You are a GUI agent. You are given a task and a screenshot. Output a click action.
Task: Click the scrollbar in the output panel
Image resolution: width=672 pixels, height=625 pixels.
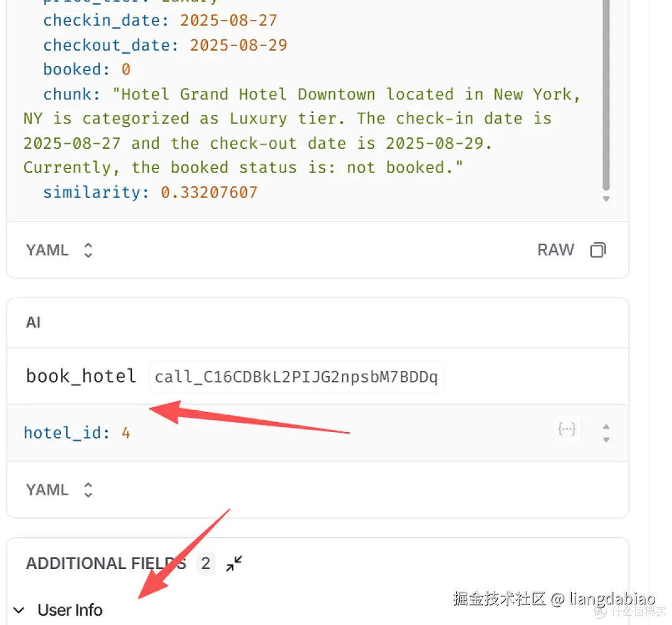click(606, 95)
